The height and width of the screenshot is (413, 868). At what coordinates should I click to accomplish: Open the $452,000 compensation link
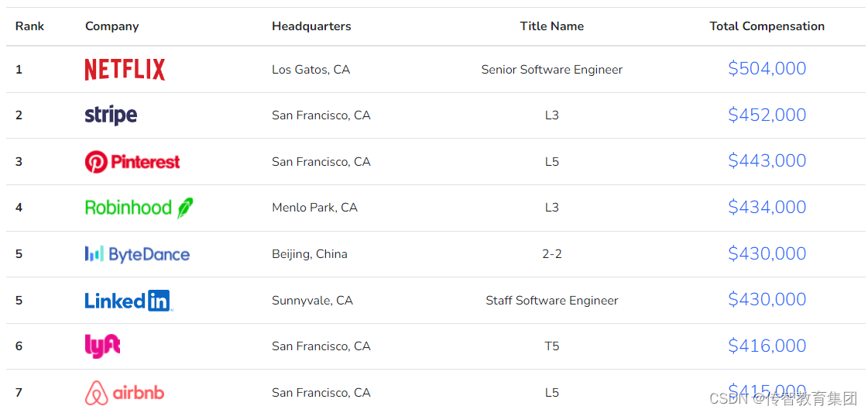tap(767, 115)
